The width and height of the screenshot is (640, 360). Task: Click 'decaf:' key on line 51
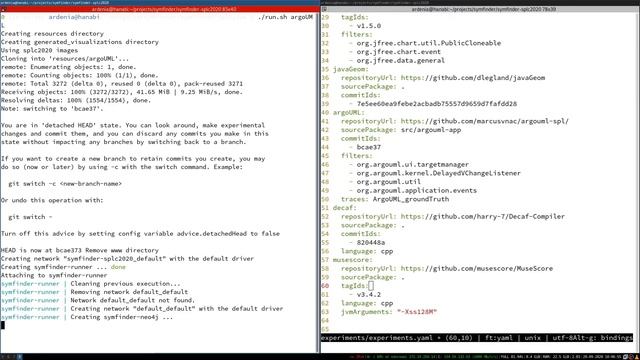pos(345,208)
